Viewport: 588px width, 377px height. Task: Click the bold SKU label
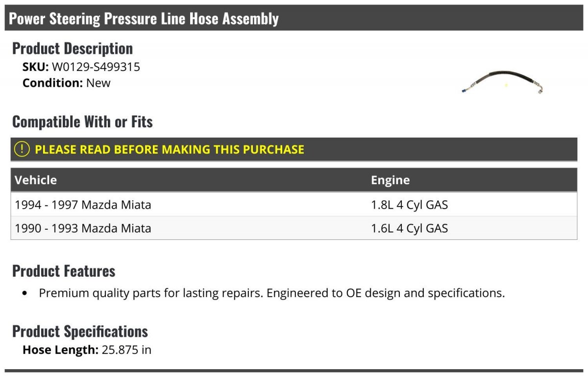(35, 67)
